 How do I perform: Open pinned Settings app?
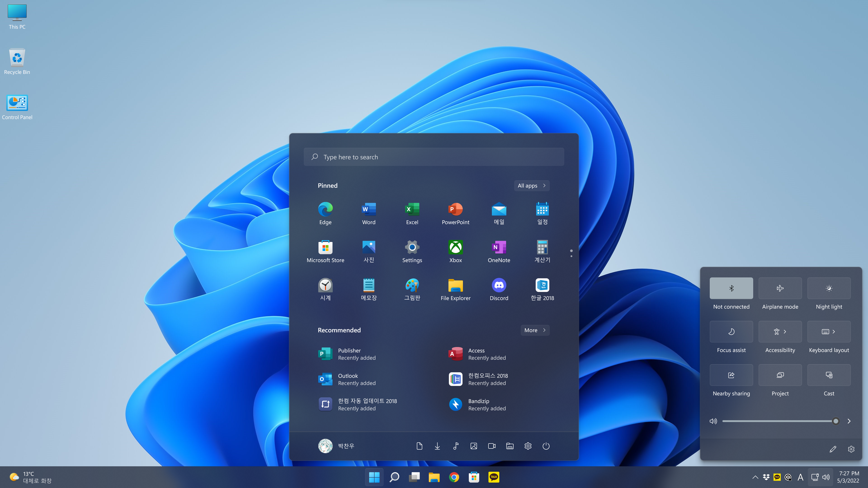tap(412, 252)
